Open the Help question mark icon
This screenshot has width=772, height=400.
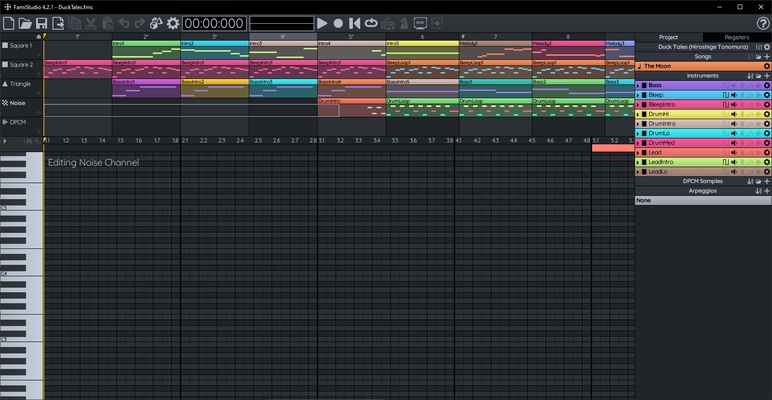[x=763, y=23]
